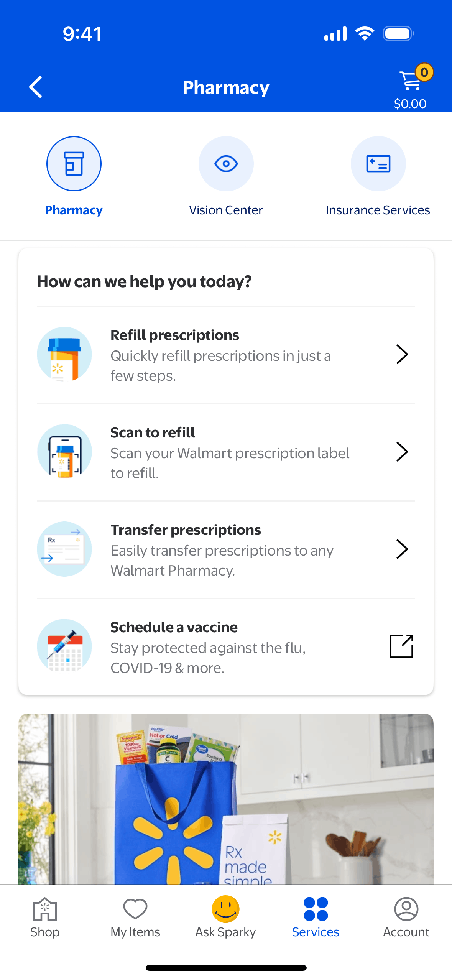This screenshot has height=980, width=452.
Task: Open the Vision Center eye icon
Action: tap(226, 164)
